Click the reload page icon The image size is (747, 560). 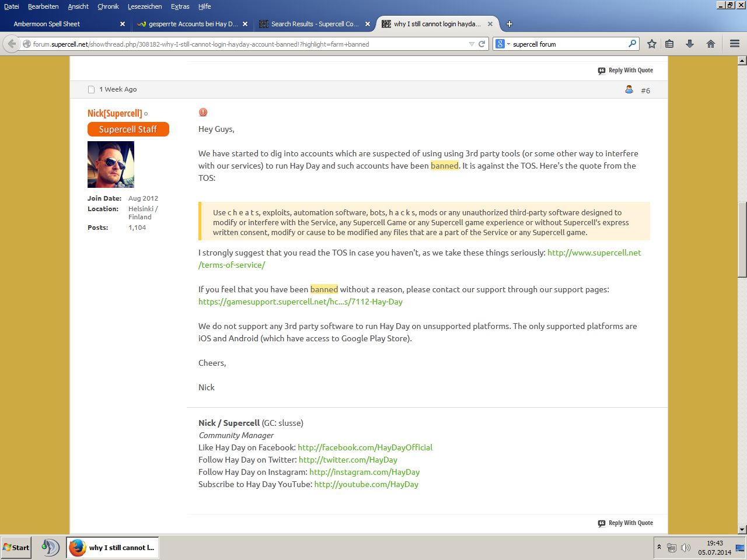(482, 44)
